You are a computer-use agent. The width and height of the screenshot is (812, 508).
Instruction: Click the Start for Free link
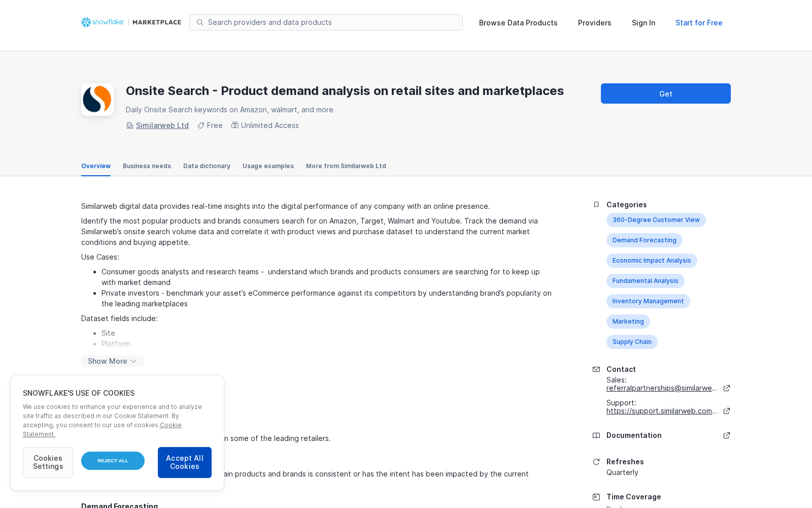699,23
